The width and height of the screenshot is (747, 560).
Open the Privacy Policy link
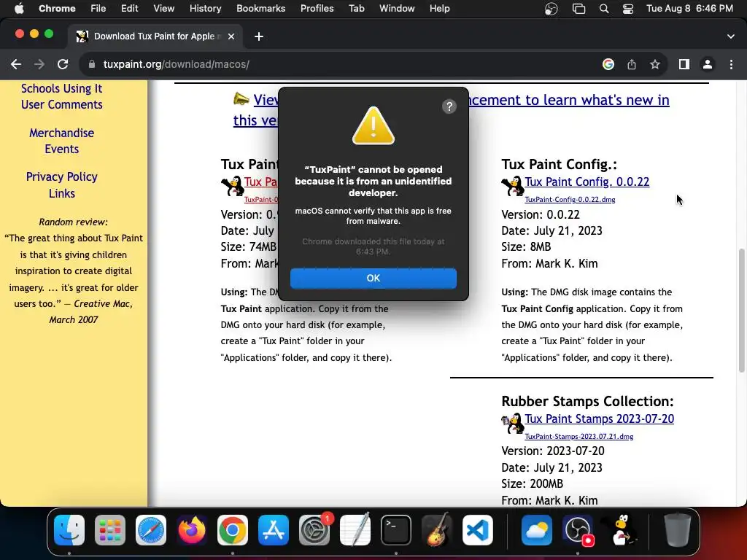61,176
